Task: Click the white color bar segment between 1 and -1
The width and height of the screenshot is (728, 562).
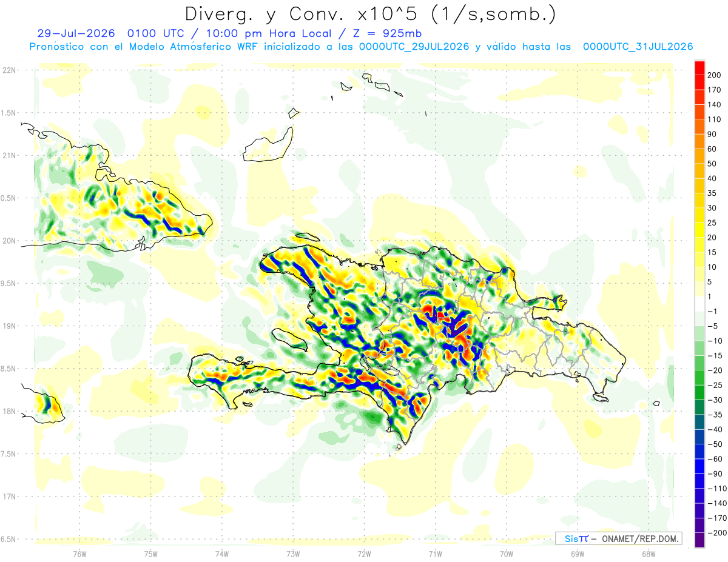Action: click(x=699, y=304)
